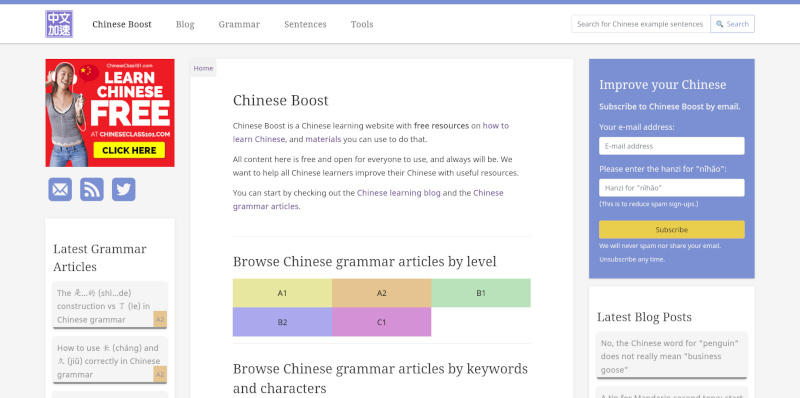Focus the Chinese example sentences search field
Screen dimensions: 800x398
click(641, 24)
